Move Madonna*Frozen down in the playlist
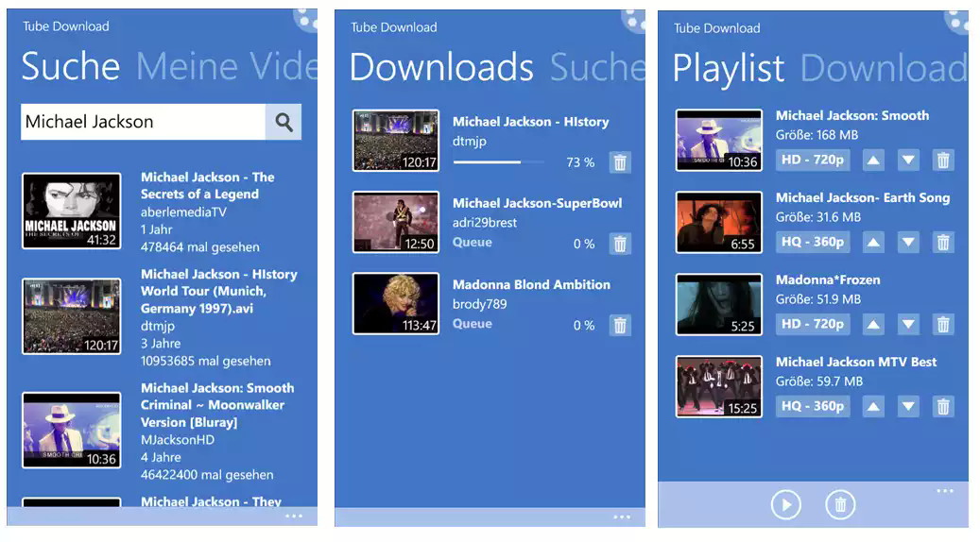 (x=908, y=324)
